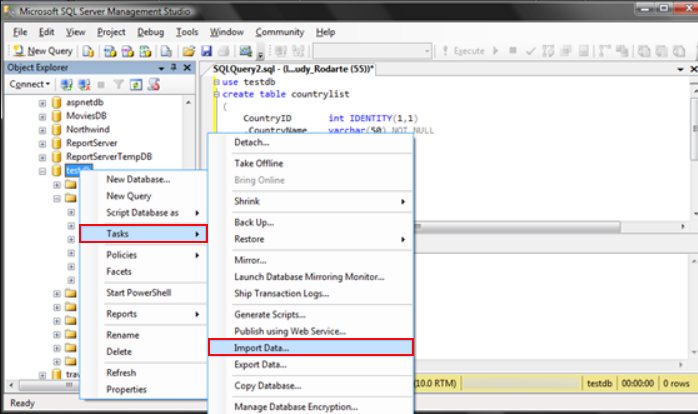Select the SQLQuery2.sql document tab

(x=293, y=69)
